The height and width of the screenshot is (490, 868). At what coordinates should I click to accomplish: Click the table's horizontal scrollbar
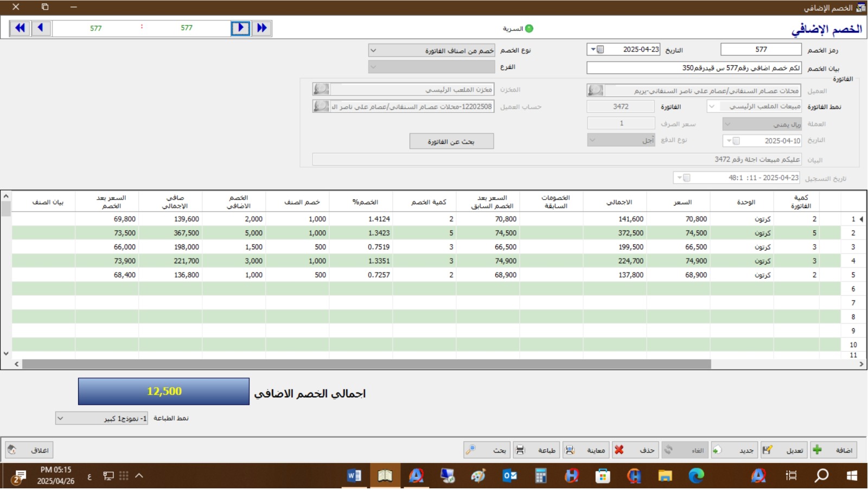click(366, 364)
